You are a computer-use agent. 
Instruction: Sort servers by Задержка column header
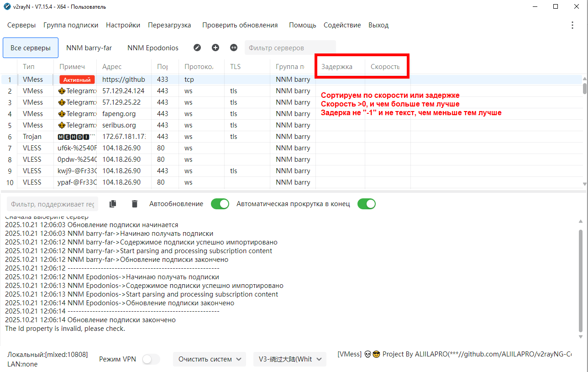tap(337, 67)
